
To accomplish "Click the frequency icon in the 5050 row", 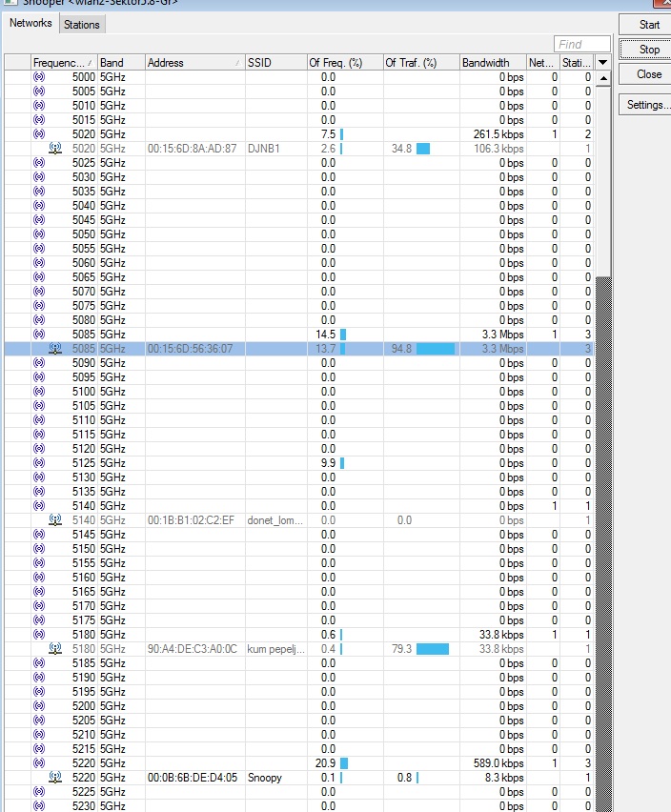I will (x=39, y=234).
